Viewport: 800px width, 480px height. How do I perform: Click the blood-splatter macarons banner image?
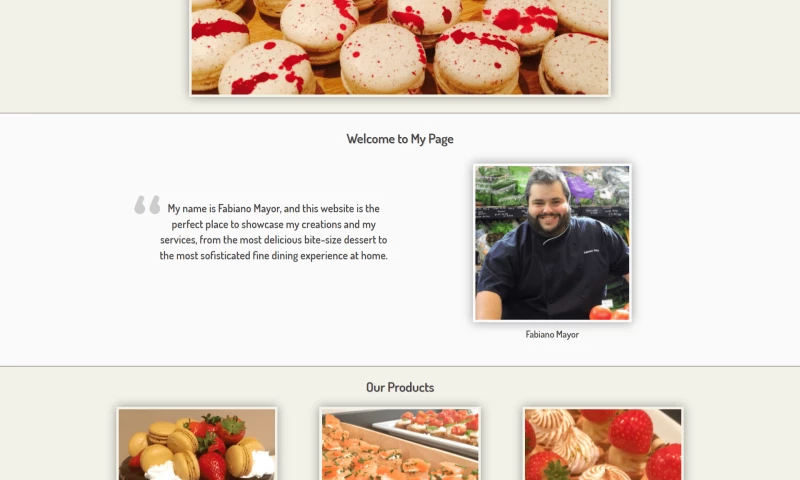400,47
